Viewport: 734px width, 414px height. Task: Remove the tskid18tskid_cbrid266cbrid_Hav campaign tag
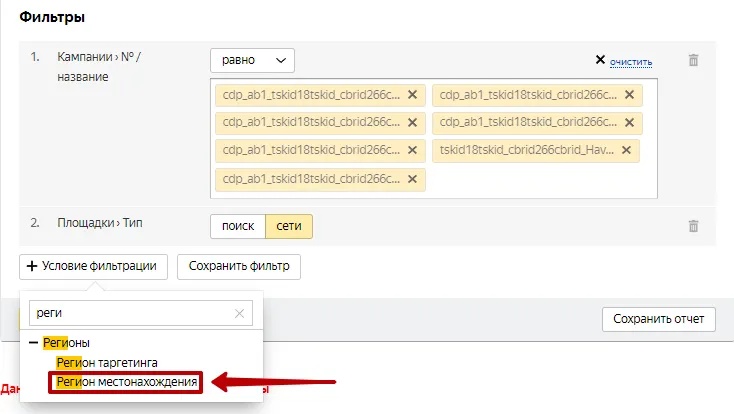click(626, 151)
